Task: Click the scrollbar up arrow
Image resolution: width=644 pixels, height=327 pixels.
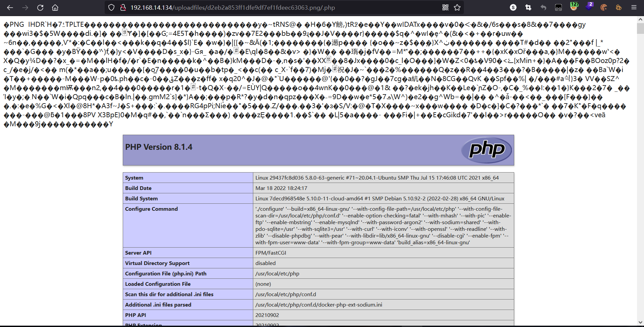Action: pyautogui.click(x=640, y=19)
